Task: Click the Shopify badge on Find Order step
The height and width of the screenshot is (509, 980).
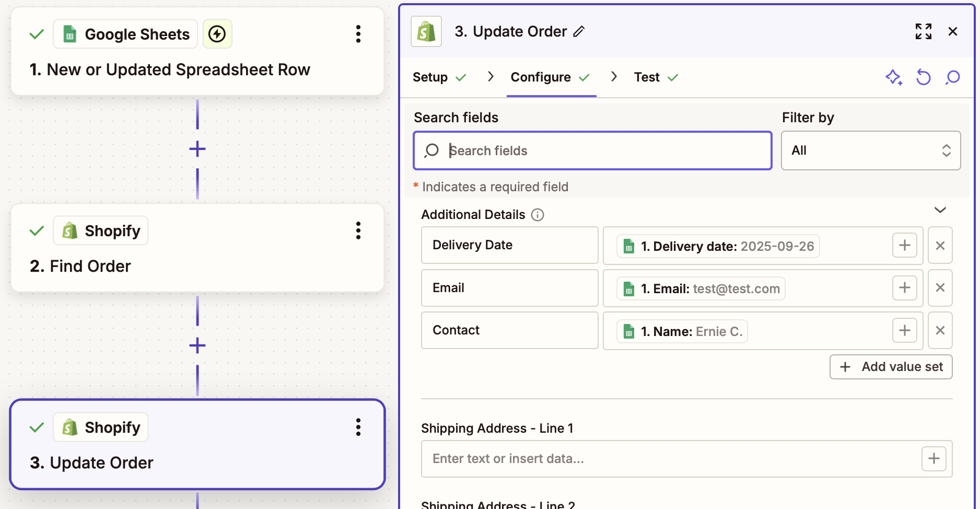Action: pos(101,230)
